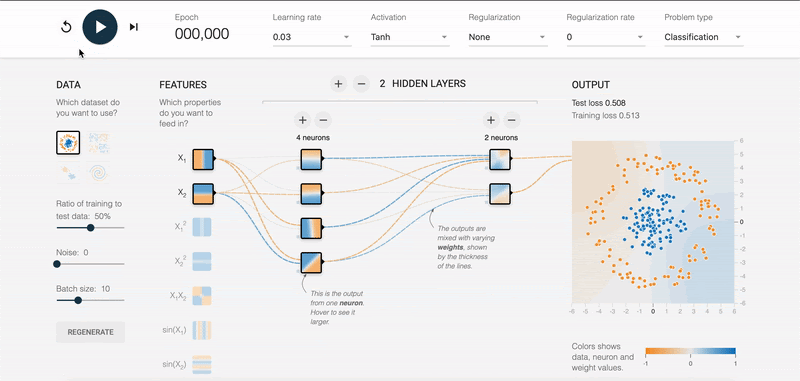Viewport: 800px width, 381px height.
Task: Click the Noise slider handle
Action: (x=57, y=264)
